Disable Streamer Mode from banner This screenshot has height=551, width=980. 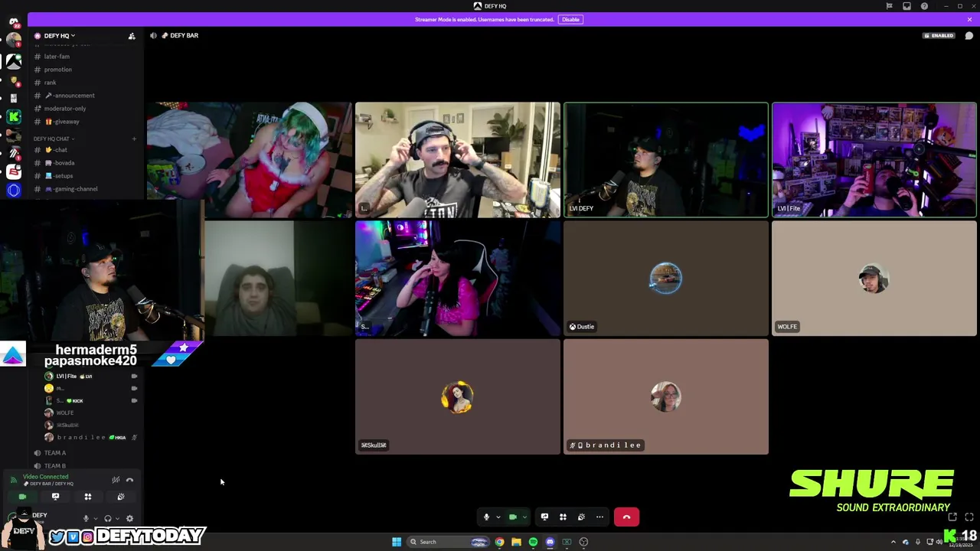(x=570, y=19)
